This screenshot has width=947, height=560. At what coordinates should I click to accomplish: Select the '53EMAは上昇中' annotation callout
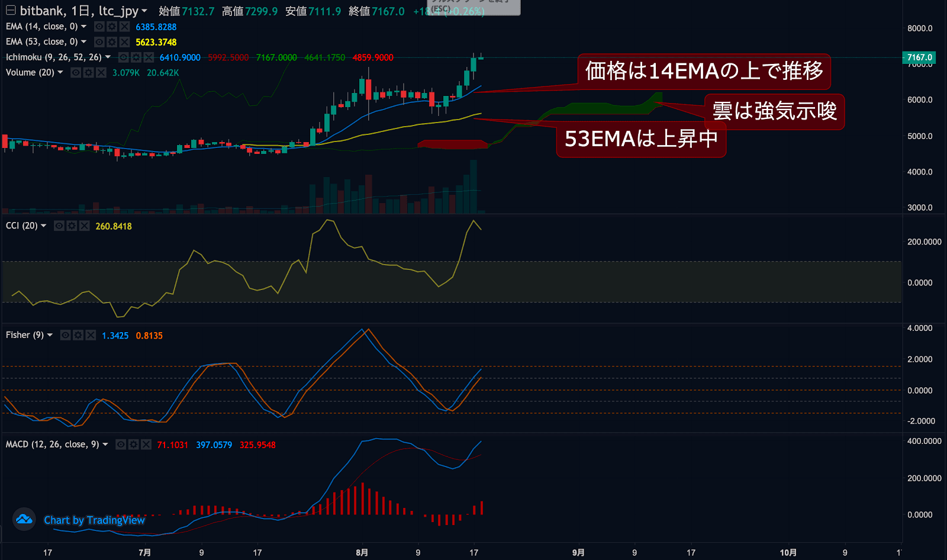pos(640,139)
